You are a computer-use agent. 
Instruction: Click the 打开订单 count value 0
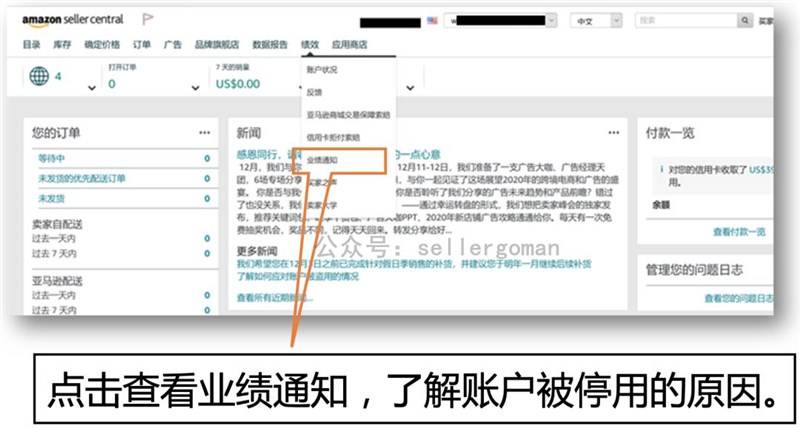click(112, 84)
